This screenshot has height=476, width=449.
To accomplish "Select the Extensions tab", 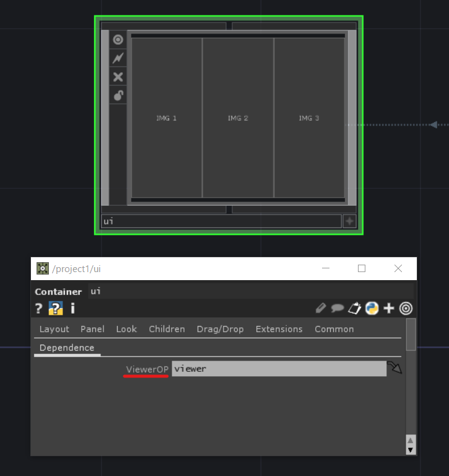I will point(279,329).
